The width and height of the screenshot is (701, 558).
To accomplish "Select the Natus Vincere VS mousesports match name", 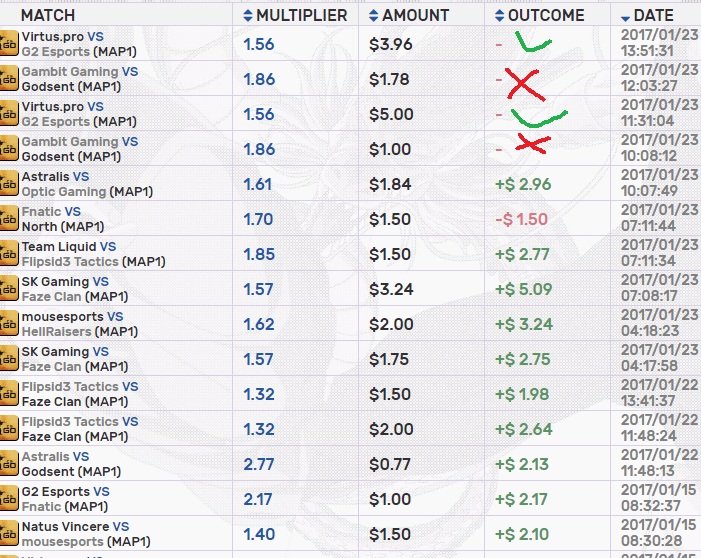I will click(86, 534).
